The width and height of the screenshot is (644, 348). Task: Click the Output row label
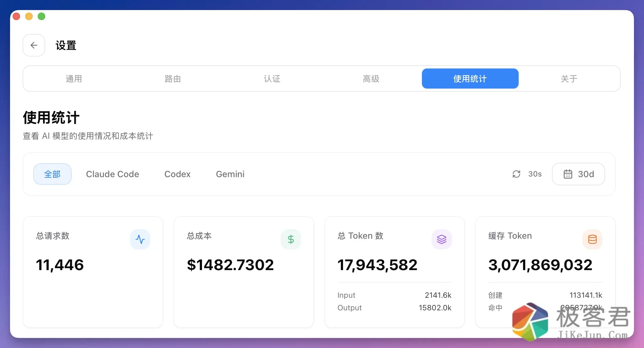point(350,308)
